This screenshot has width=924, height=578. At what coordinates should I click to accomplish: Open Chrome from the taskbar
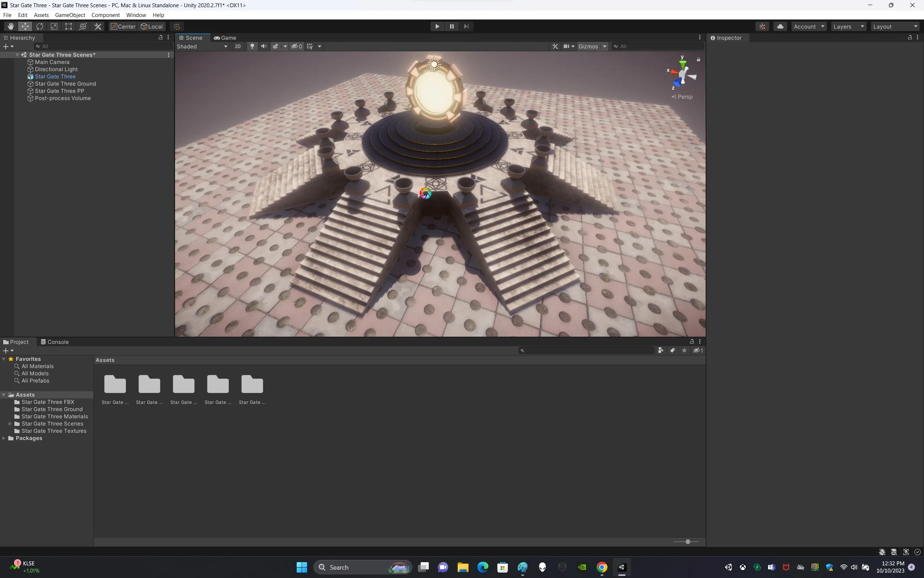602,567
